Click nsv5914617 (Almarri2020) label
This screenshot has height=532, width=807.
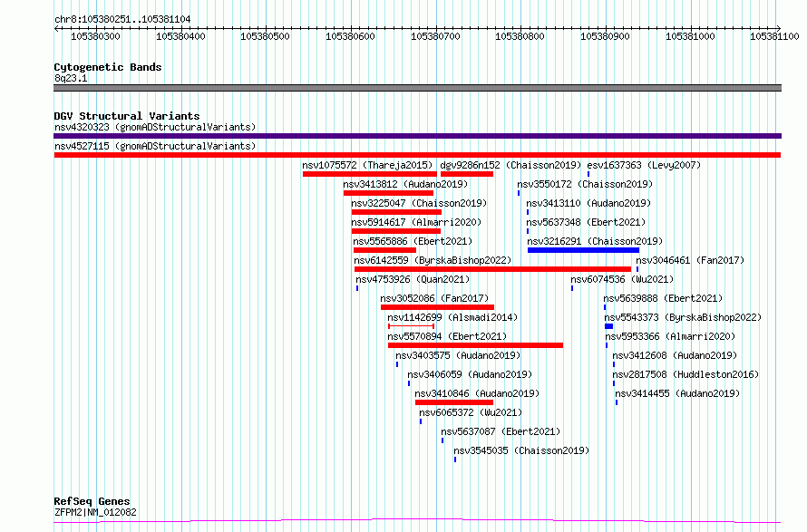(x=416, y=222)
